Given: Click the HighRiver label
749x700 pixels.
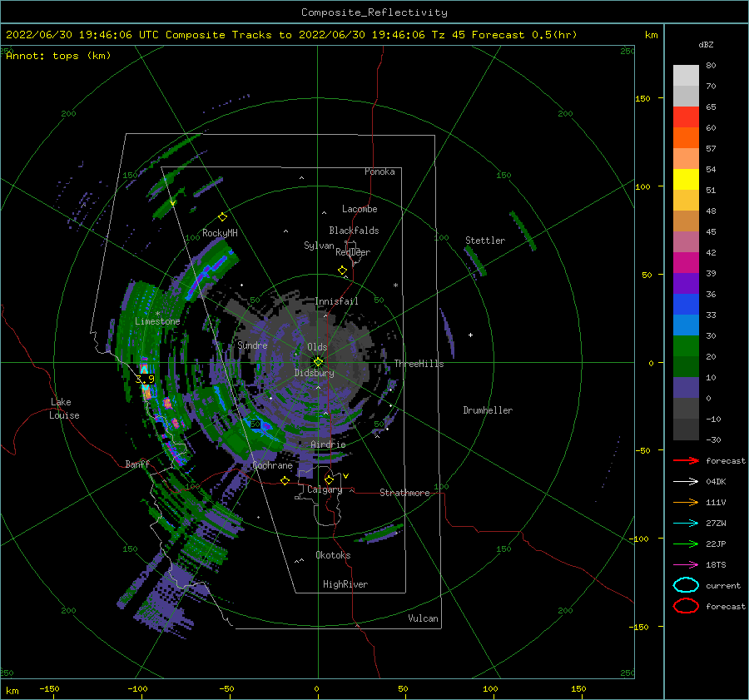Looking at the screenshot, I should (x=345, y=584).
